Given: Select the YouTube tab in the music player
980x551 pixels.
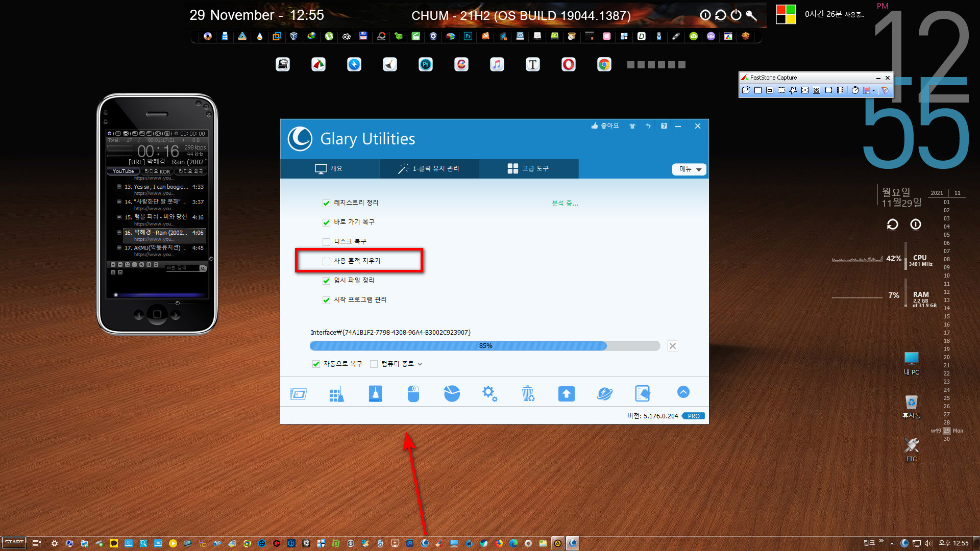Looking at the screenshot, I should [x=123, y=171].
